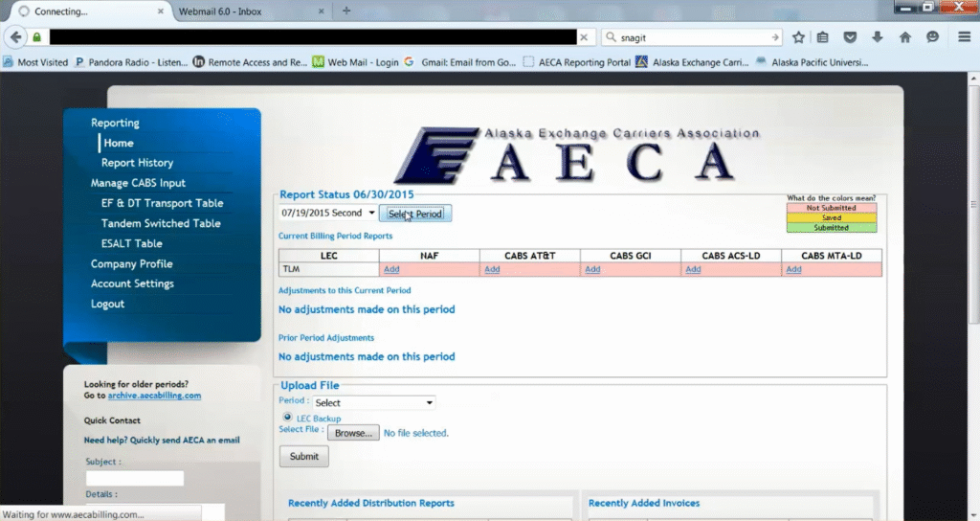Click the bookmark star icon
Screen dimensions: 980x521
coord(798,37)
